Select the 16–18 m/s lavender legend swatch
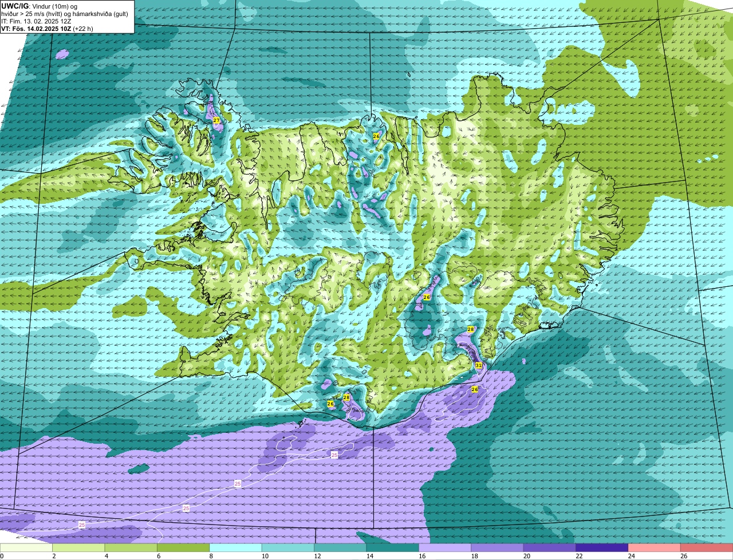The image size is (733, 560). [445, 548]
